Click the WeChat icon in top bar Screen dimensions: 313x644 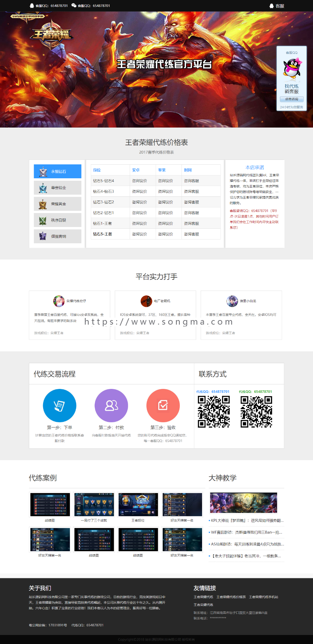(74, 6)
